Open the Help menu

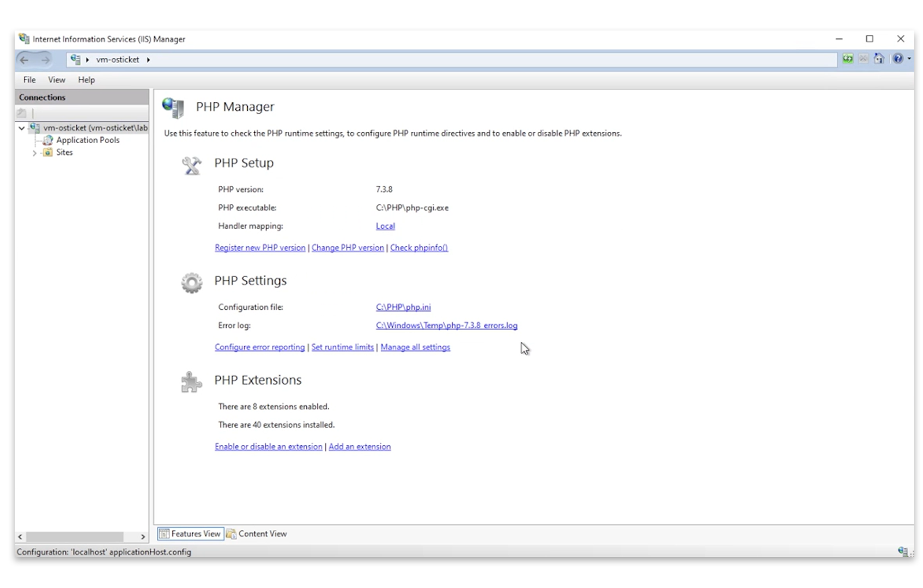click(86, 79)
